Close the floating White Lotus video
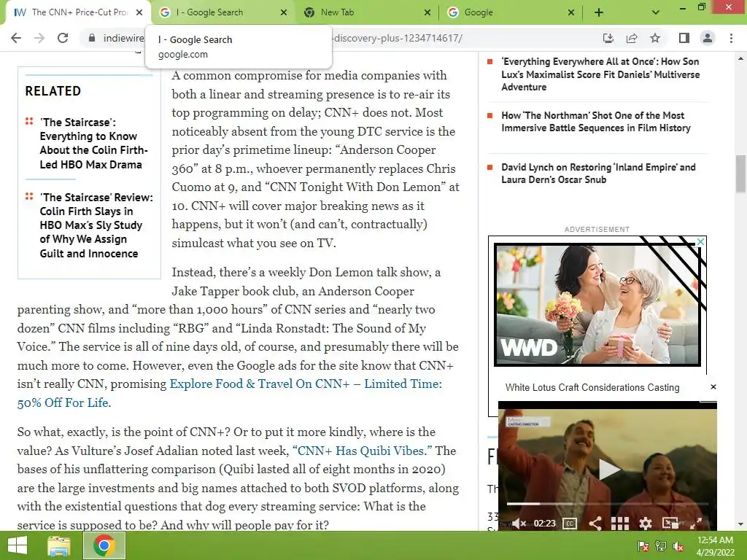Image resolution: width=747 pixels, height=560 pixels. coord(713,386)
